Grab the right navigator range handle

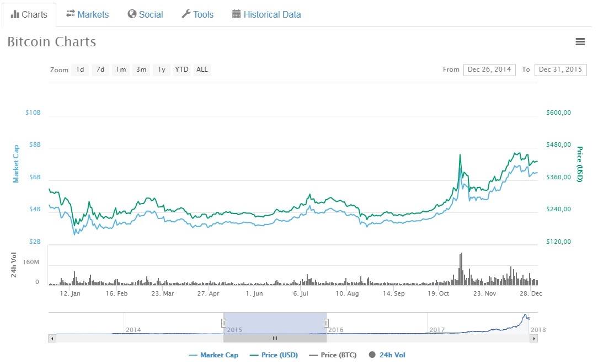327,323
